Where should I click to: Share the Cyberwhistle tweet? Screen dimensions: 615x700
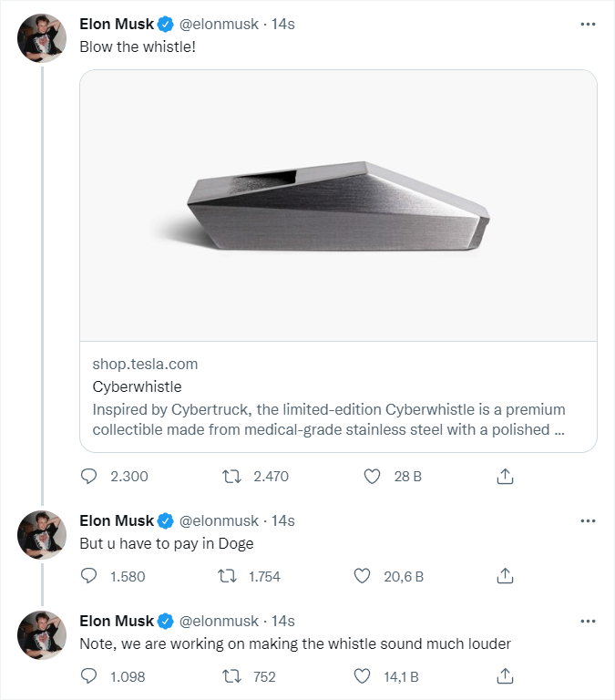(x=507, y=476)
